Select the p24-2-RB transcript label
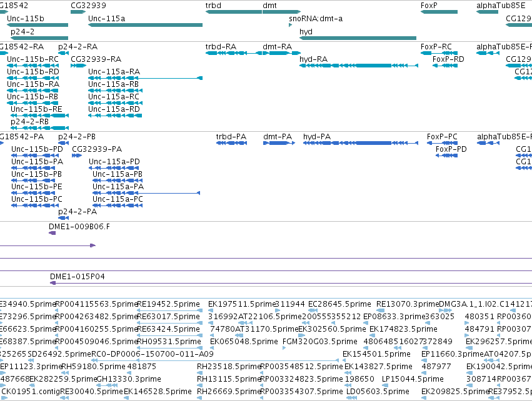 [29, 121]
